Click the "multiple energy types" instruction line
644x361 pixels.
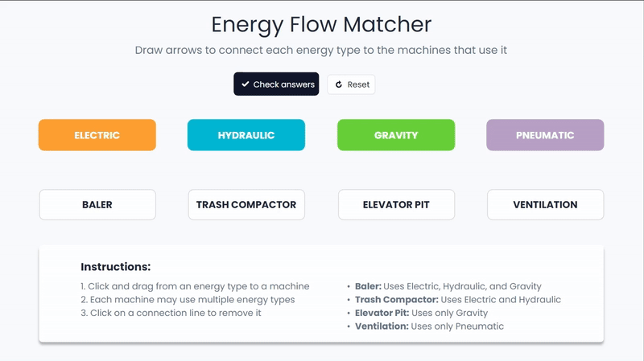pyautogui.click(x=188, y=300)
